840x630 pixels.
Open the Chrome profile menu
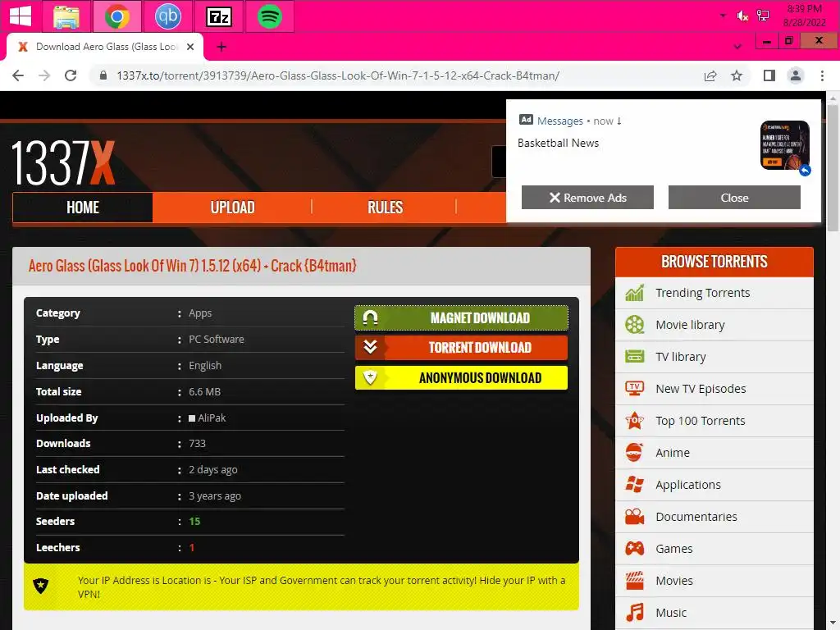tap(796, 75)
